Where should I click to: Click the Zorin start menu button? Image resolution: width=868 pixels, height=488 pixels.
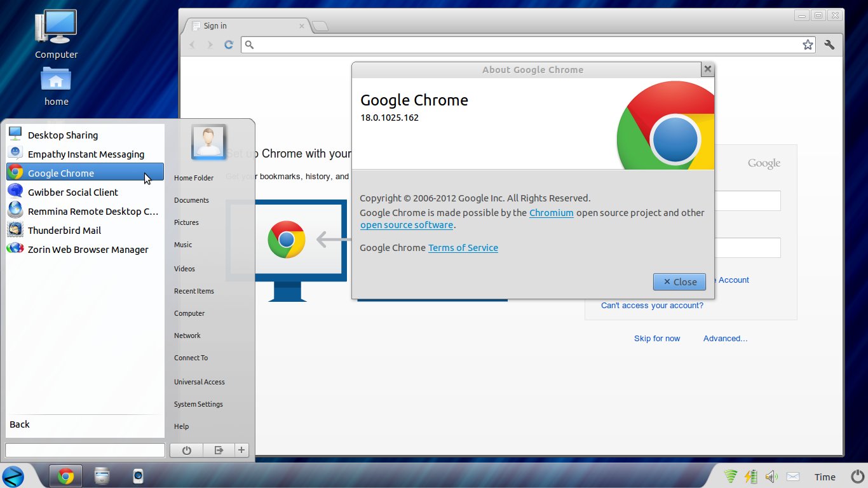click(x=13, y=476)
